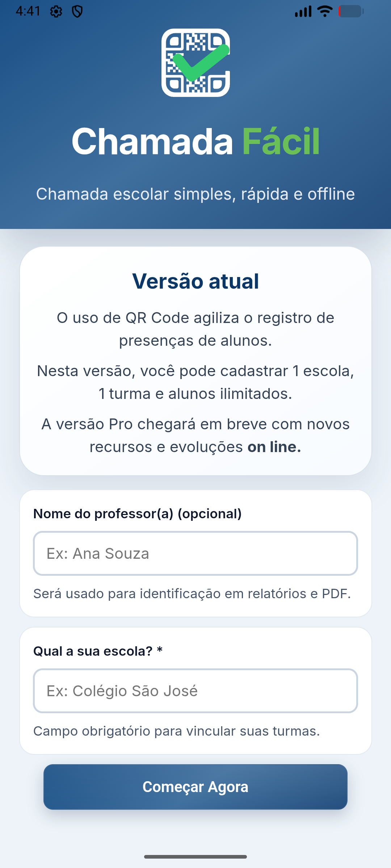
Task: Tap the QR Code description paragraph
Action: pyautogui.click(x=195, y=329)
